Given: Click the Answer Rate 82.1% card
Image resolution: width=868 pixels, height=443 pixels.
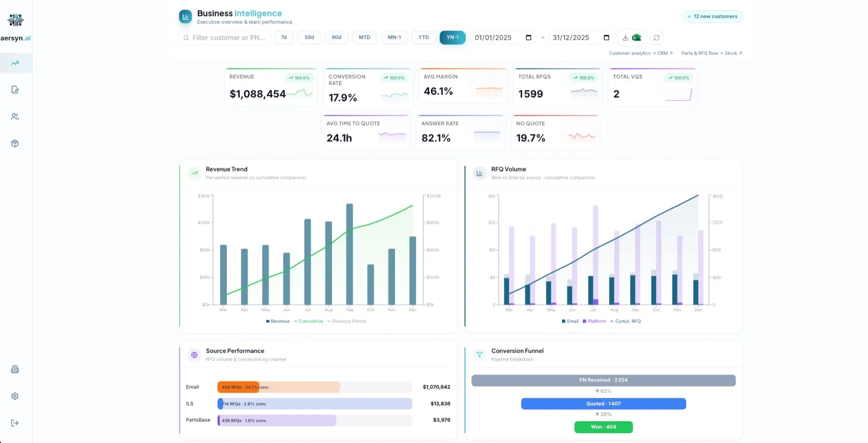Looking at the screenshot, I should 461,132.
